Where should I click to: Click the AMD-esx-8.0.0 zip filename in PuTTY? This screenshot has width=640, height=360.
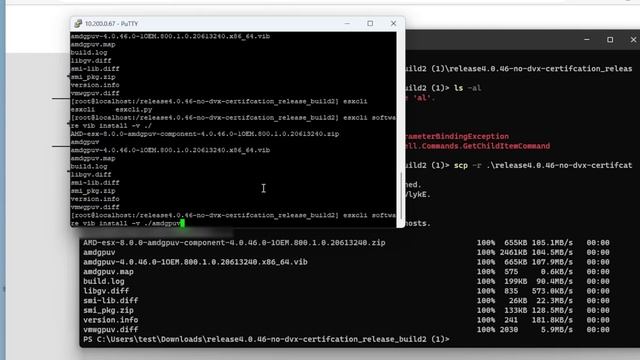(x=205, y=134)
